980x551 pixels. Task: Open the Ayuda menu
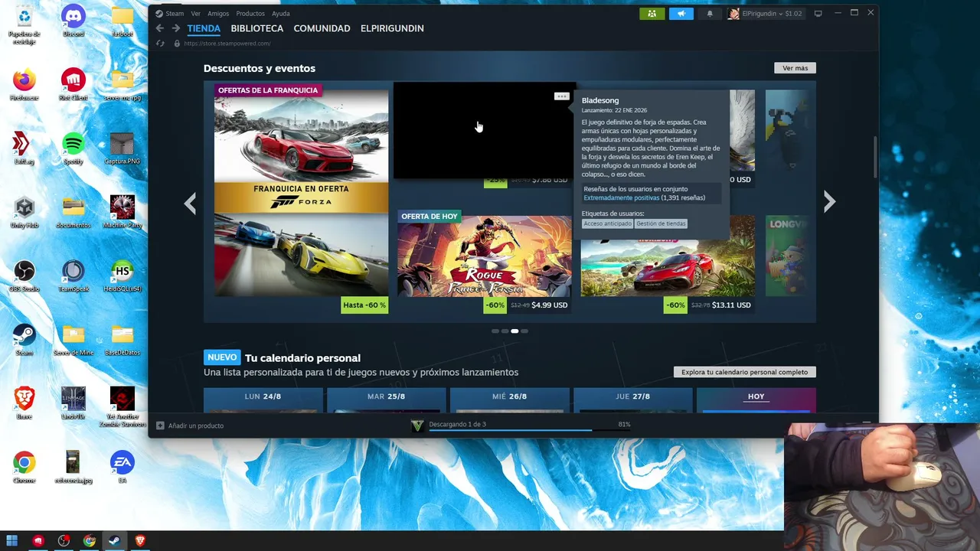pos(281,14)
